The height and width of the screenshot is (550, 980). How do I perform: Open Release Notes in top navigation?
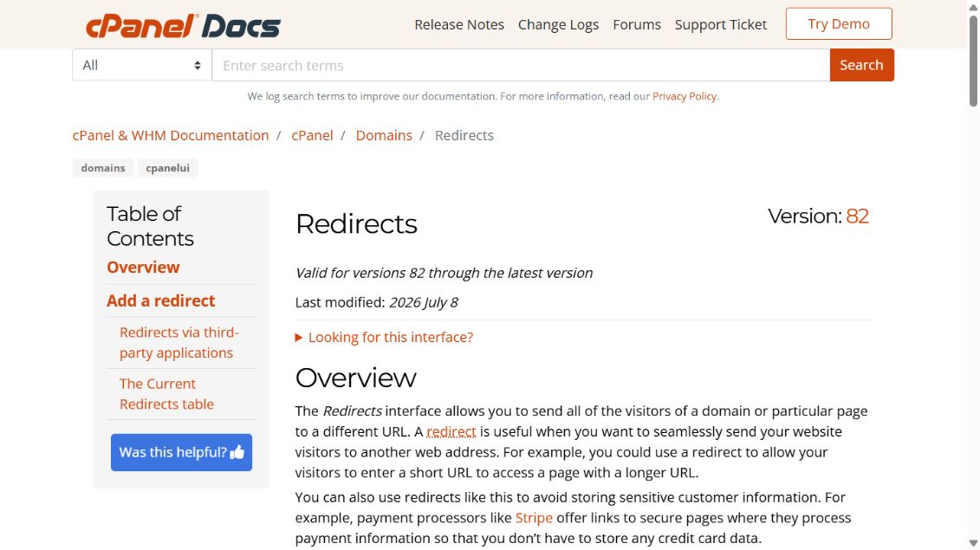click(458, 24)
